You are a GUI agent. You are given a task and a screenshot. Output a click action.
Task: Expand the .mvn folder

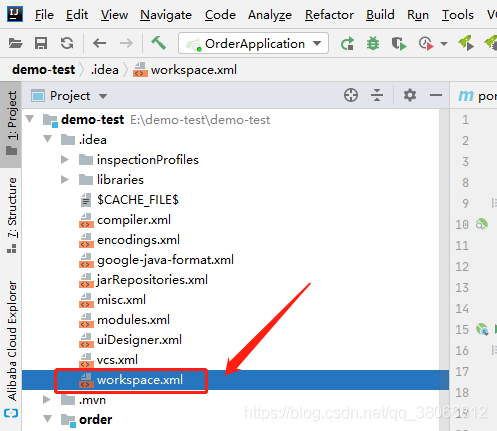click(x=47, y=399)
